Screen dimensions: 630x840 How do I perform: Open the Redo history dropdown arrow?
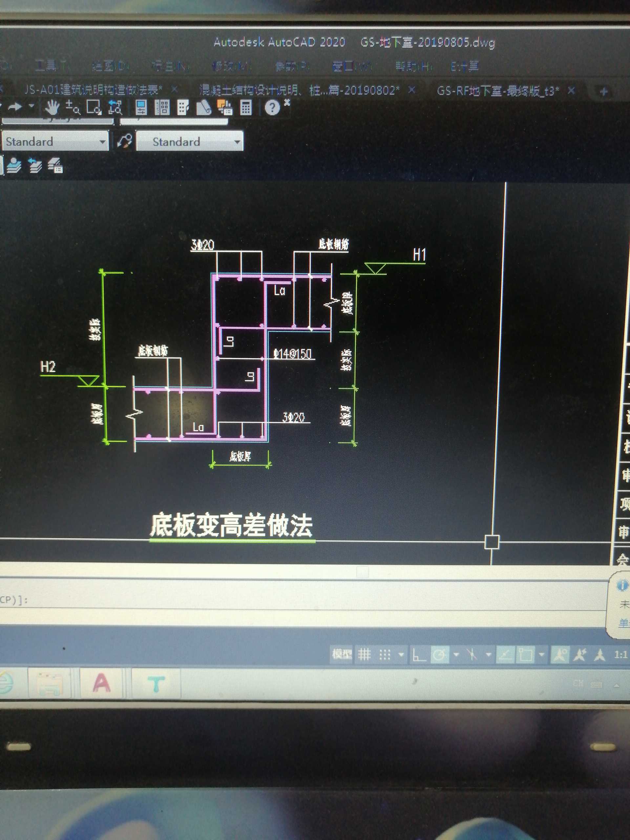(x=31, y=106)
